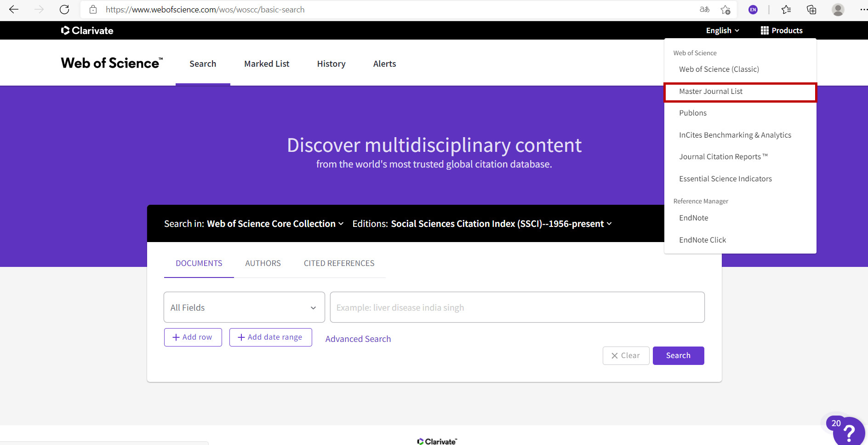The height and width of the screenshot is (445, 868).
Task: Click the browser forward arrow
Action: pos(39,10)
